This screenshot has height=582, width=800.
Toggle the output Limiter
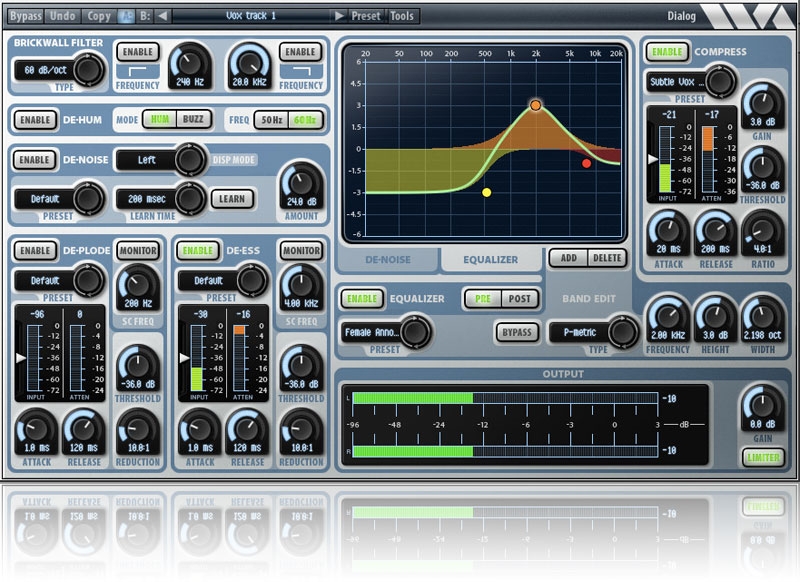762,457
